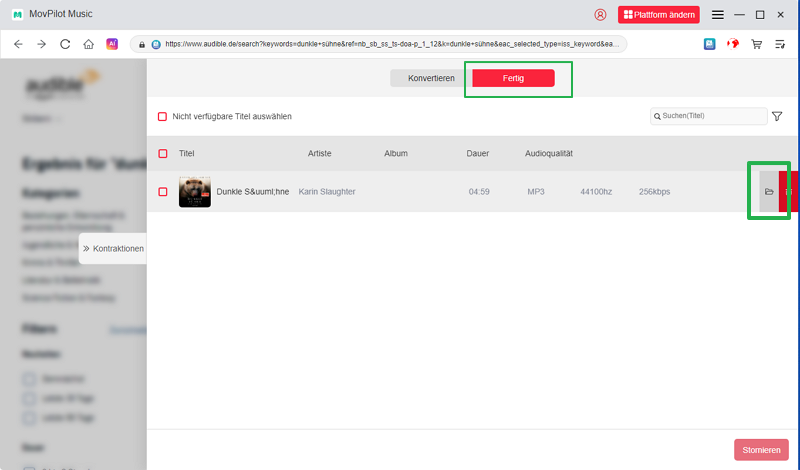Launch the AI assistant icon
This screenshot has width=800, height=470.
(112, 44)
